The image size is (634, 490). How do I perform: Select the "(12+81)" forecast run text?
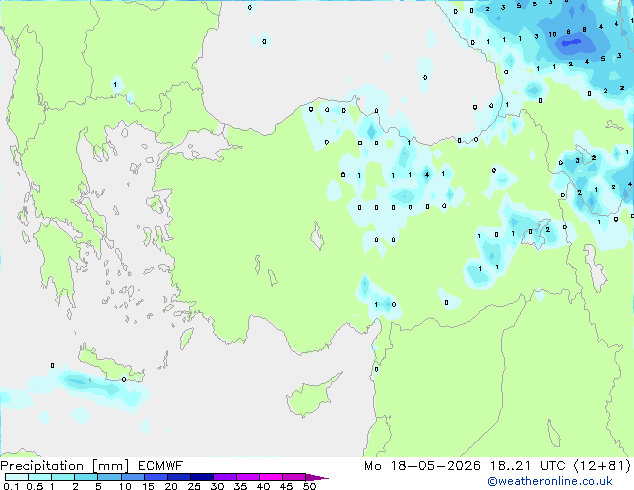tap(602, 466)
